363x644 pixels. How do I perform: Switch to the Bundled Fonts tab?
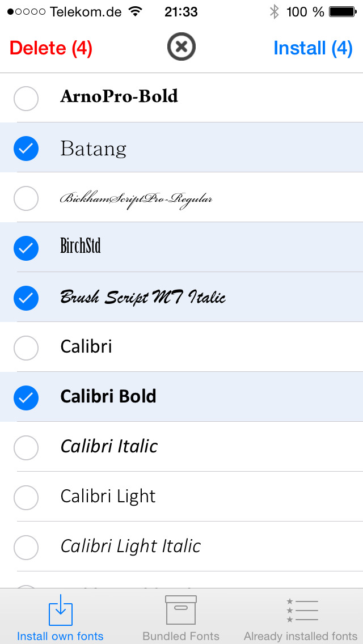(x=181, y=617)
